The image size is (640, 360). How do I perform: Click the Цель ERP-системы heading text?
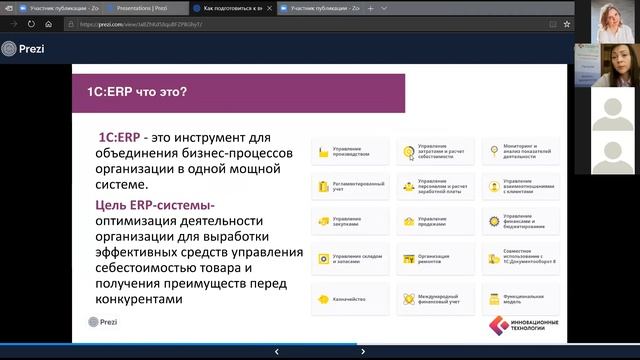click(x=155, y=205)
